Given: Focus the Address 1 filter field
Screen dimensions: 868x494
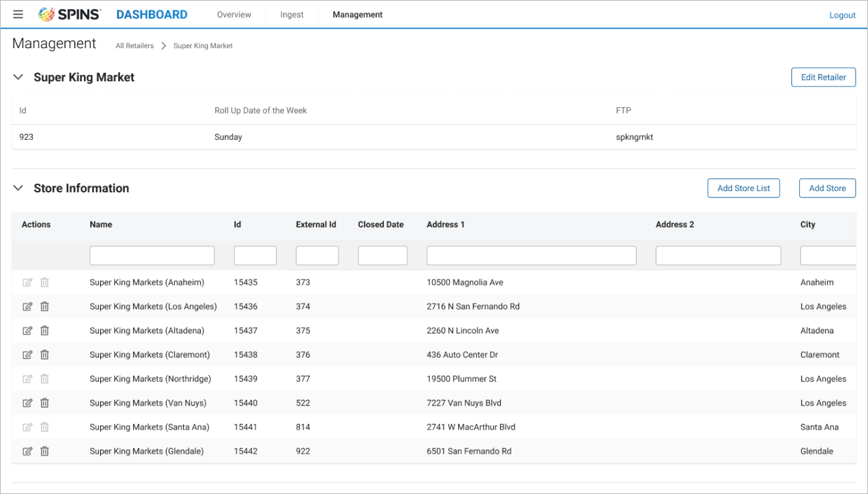Looking at the screenshot, I should [x=531, y=255].
